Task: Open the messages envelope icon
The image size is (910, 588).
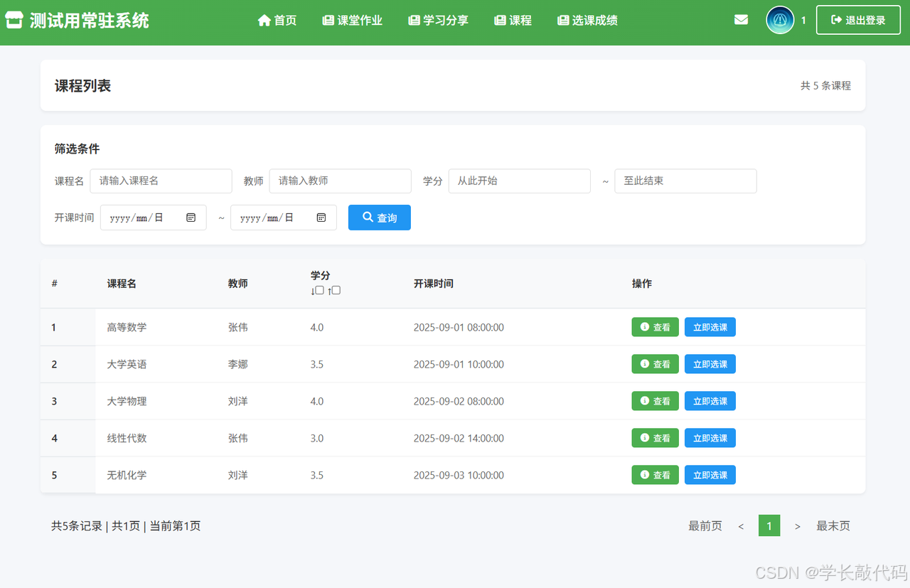Action: [x=741, y=20]
